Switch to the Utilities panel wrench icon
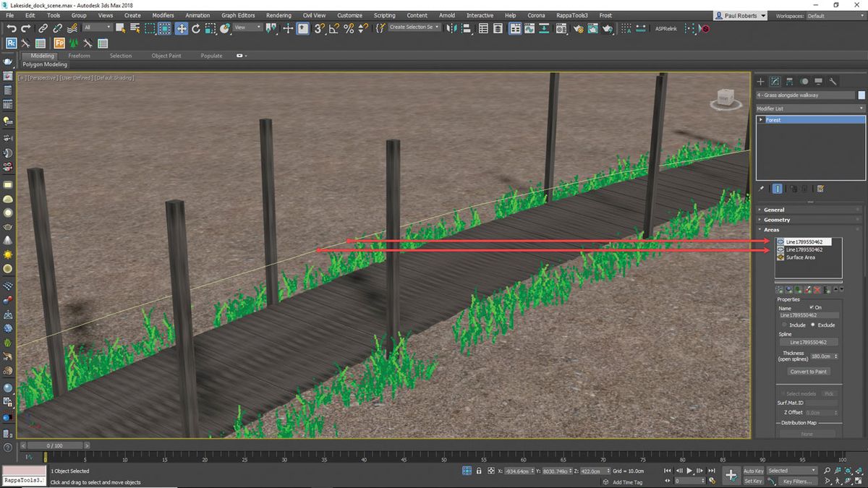This screenshot has width=868, height=488. pos(833,82)
